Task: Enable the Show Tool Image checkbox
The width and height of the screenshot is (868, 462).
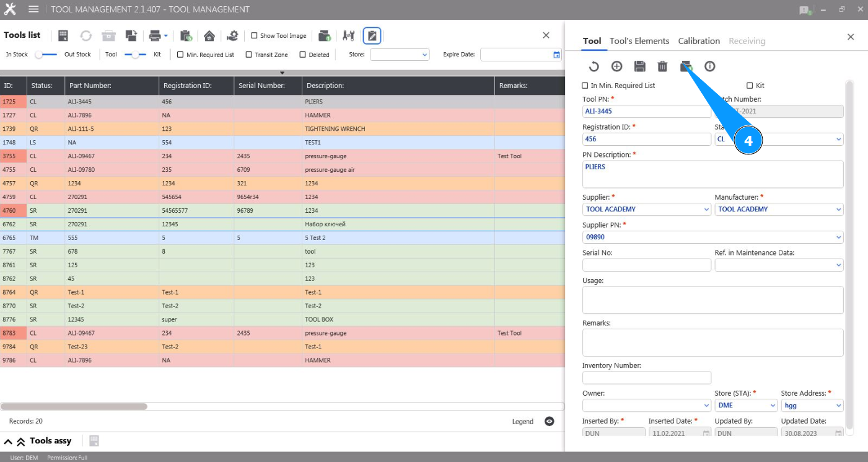Action: coord(254,36)
